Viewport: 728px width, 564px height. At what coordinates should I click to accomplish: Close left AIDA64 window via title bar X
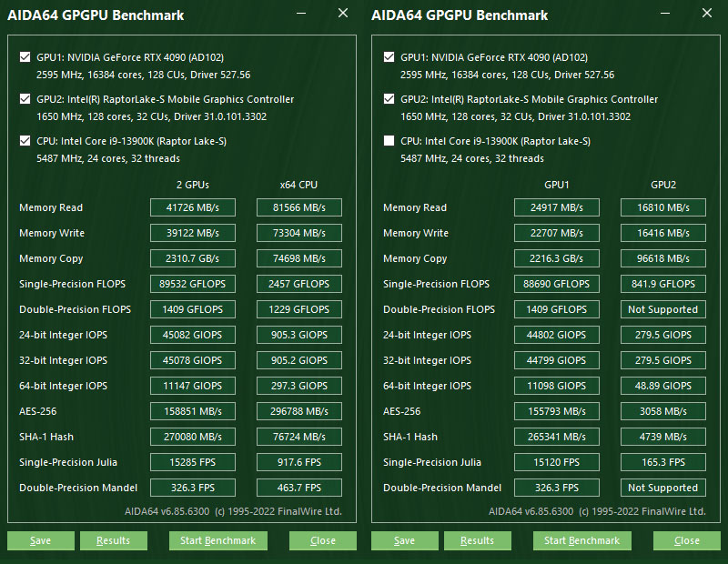343,13
